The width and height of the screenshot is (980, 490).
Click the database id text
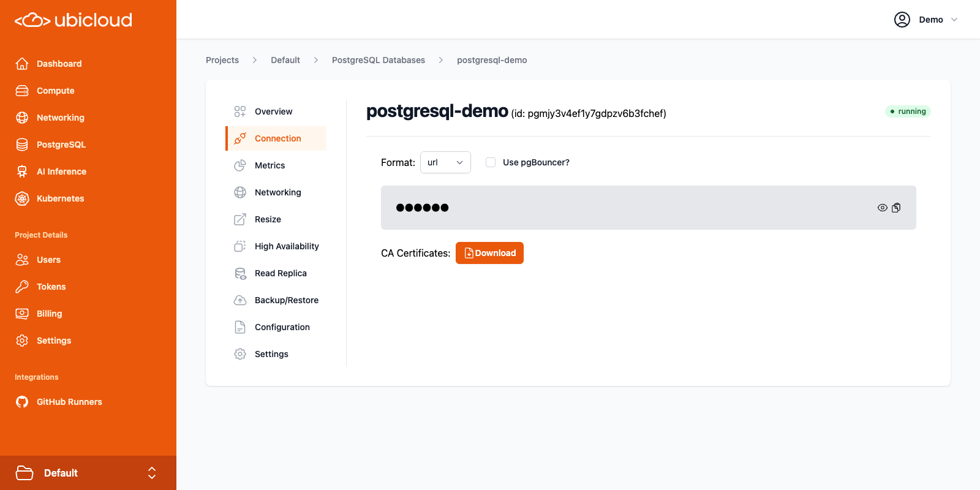click(589, 113)
